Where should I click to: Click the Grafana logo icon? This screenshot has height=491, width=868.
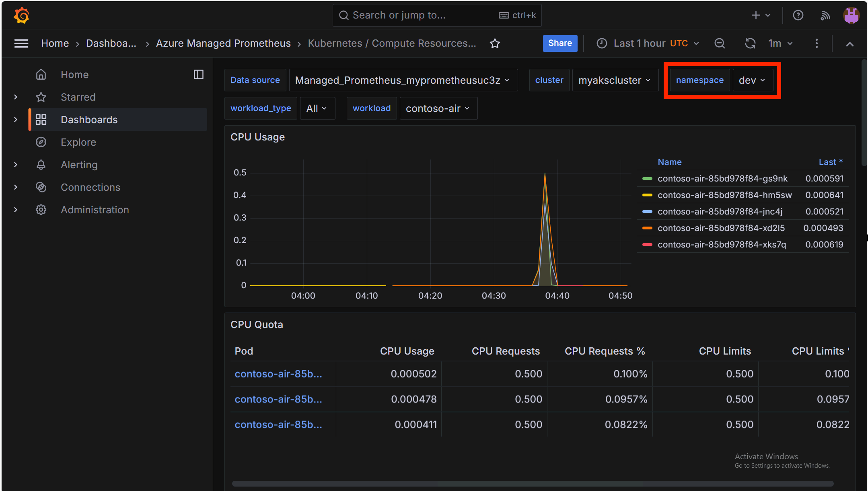(21, 15)
